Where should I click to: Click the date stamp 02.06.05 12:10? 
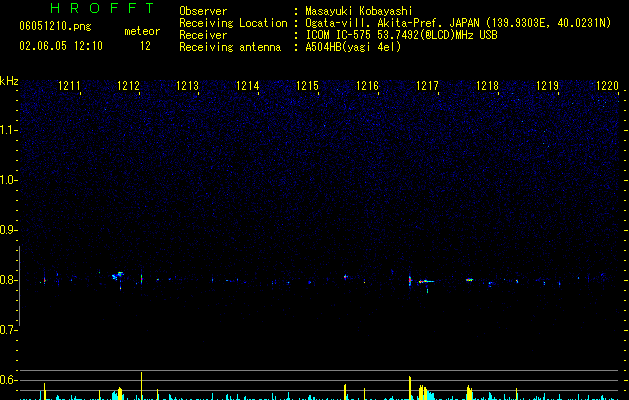pyautogui.click(x=61, y=46)
